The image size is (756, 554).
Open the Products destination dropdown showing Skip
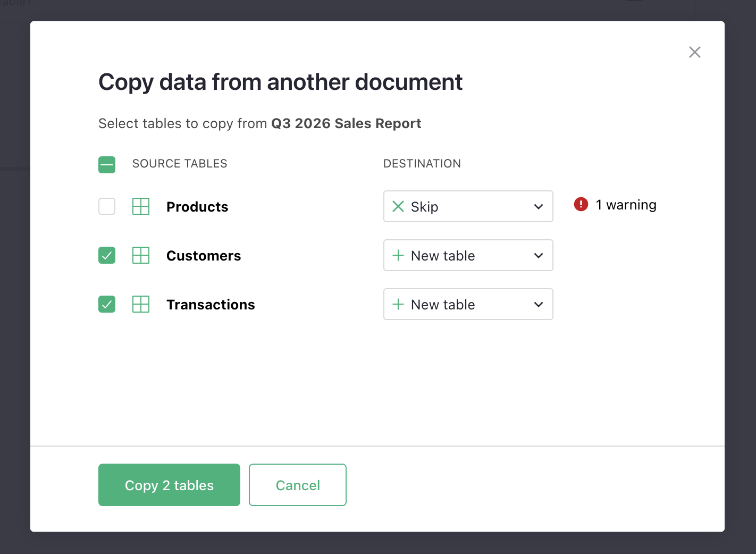(x=468, y=206)
